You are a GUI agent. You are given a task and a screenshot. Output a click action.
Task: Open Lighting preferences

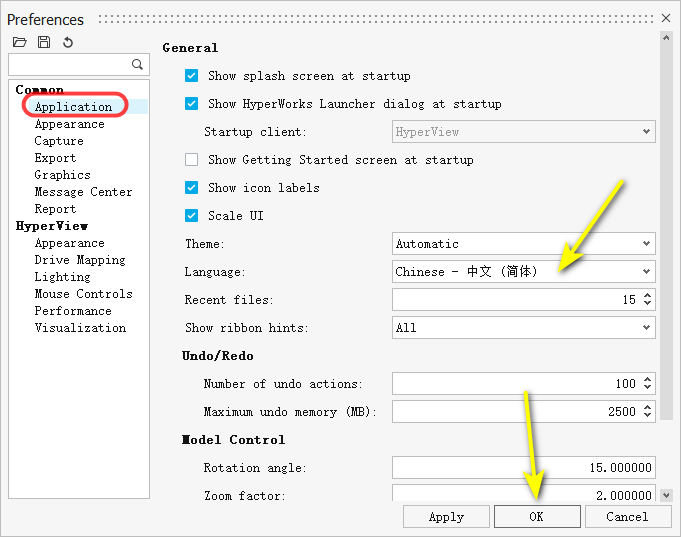pyautogui.click(x=63, y=277)
